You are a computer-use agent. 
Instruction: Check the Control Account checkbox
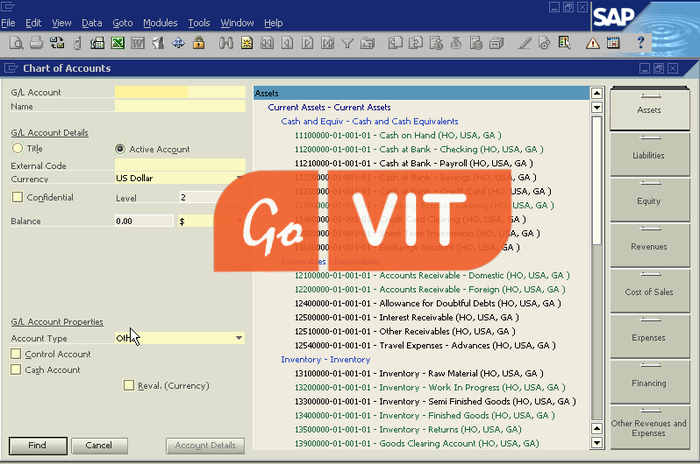click(16, 354)
